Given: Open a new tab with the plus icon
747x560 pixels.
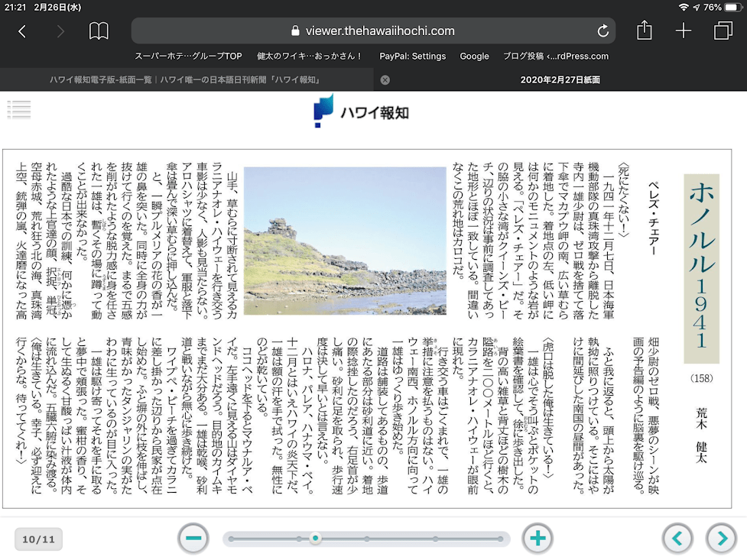Looking at the screenshot, I should tap(683, 31).
